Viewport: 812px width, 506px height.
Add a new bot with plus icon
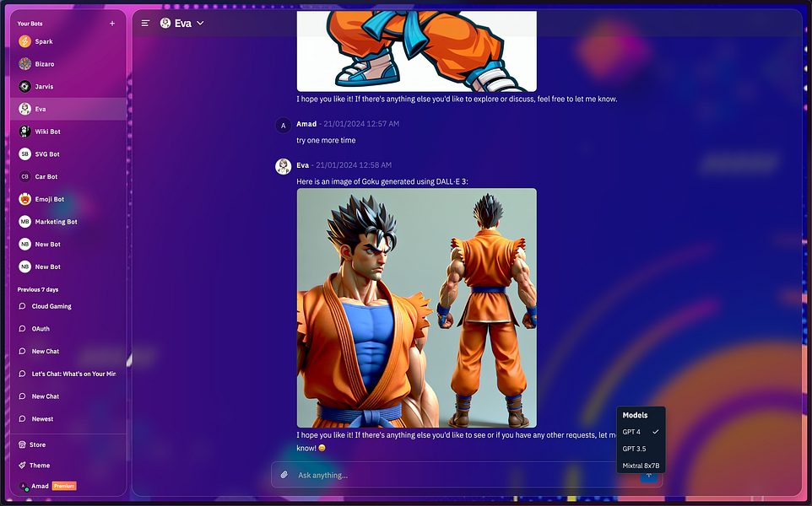pyautogui.click(x=112, y=24)
